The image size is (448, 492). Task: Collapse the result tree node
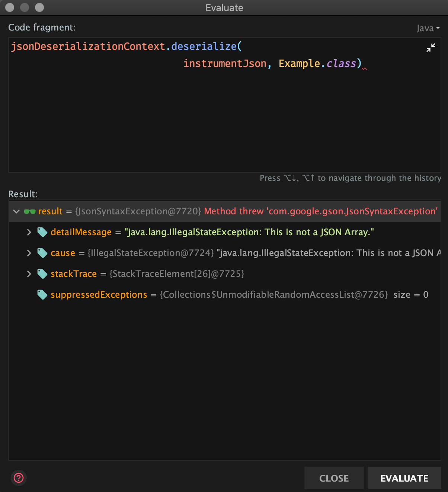tap(16, 211)
